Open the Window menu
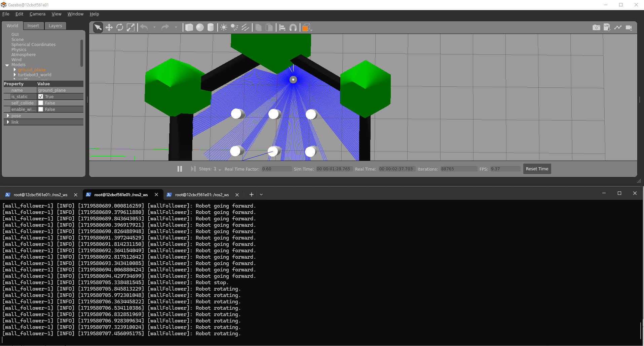Image resolution: width=644 pixels, height=346 pixels. (75, 14)
